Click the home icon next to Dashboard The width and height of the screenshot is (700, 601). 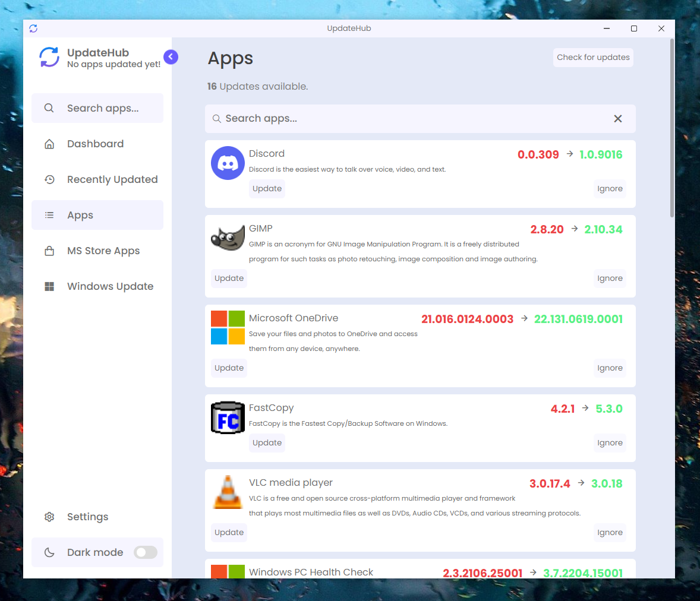49,144
